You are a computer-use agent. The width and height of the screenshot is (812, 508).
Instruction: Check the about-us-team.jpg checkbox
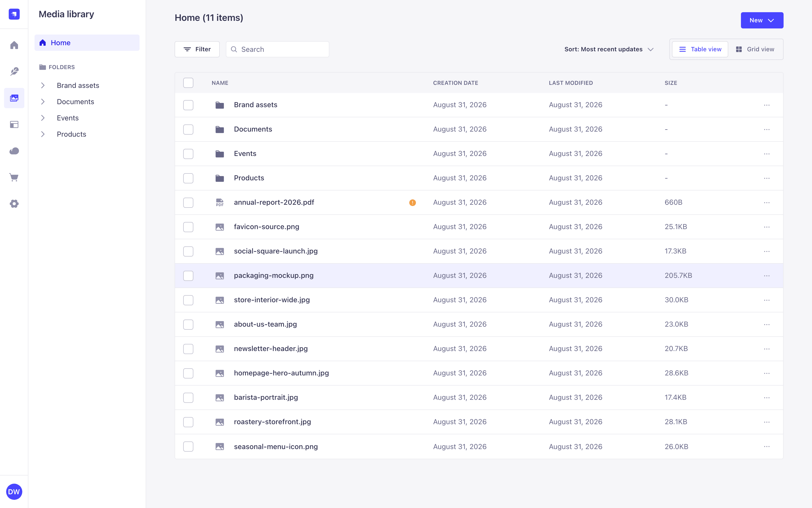[x=188, y=325]
